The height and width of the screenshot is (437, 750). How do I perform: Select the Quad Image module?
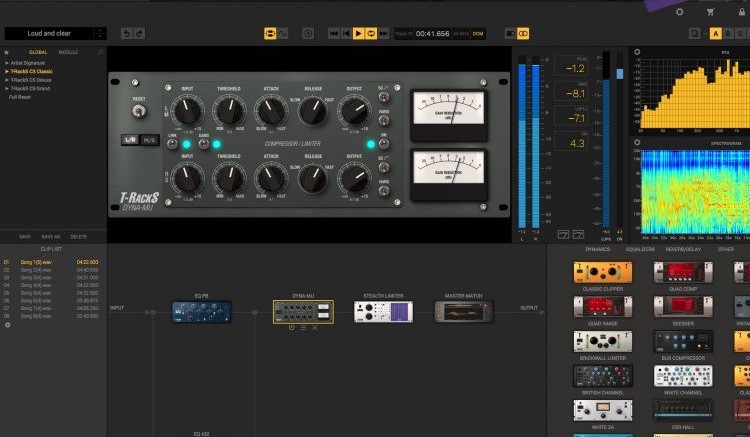pyautogui.click(x=603, y=307)
